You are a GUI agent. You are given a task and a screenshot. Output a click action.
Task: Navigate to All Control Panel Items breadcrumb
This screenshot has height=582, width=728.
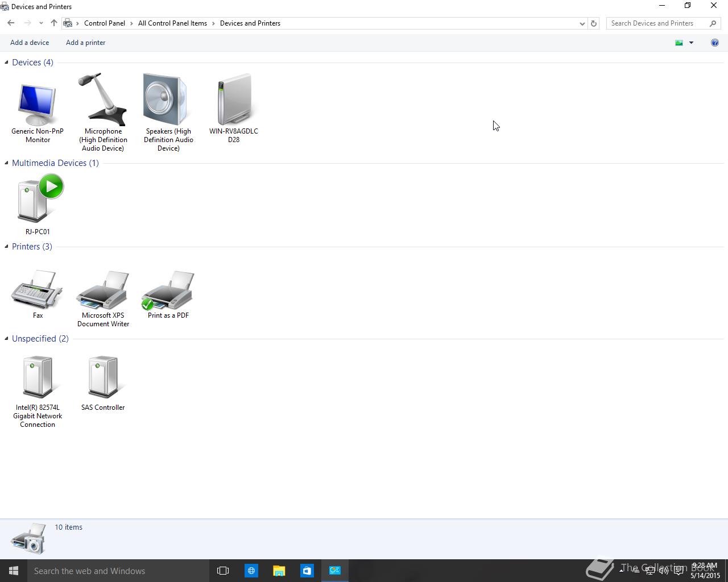(172, 23)
